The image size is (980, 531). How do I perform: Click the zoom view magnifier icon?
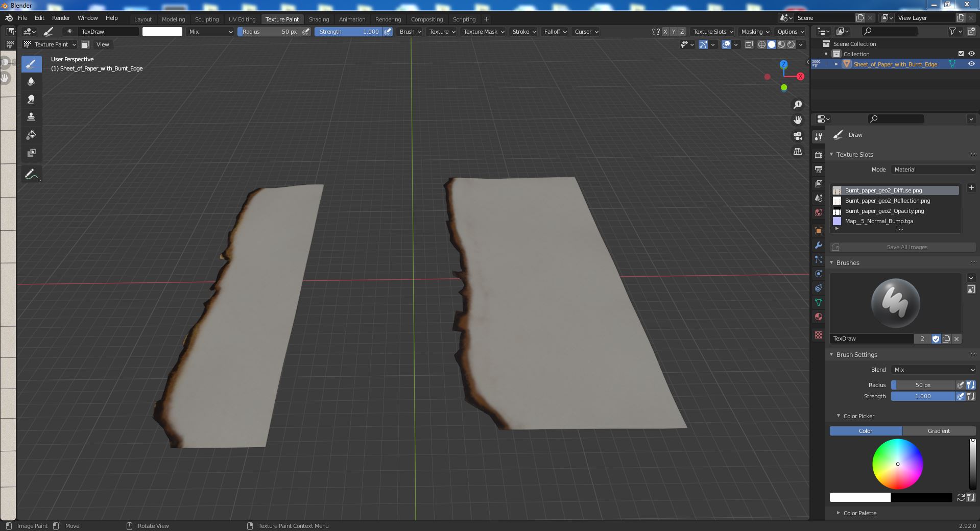click(797, 105)
